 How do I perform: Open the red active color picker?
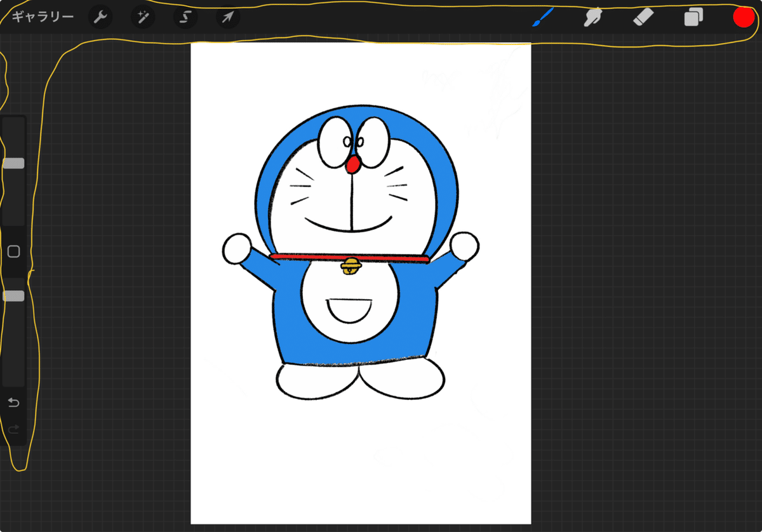point(744,17)
